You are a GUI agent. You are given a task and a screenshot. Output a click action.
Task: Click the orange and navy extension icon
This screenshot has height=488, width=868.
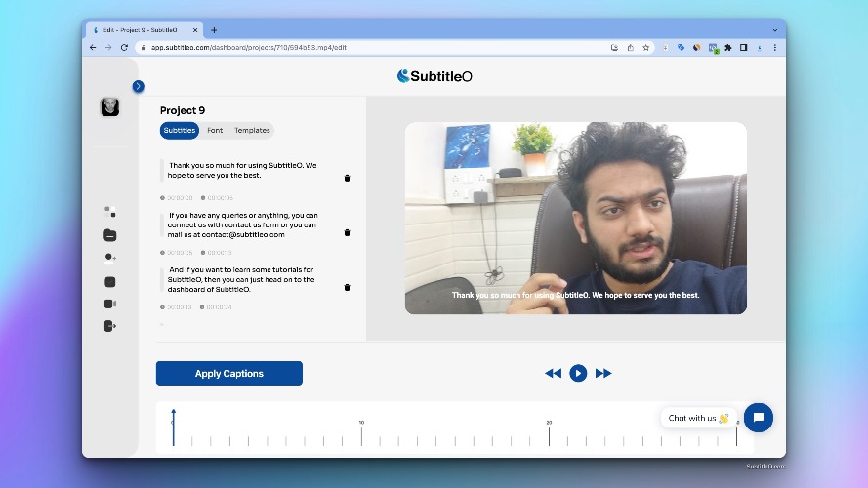coord(697,48)
